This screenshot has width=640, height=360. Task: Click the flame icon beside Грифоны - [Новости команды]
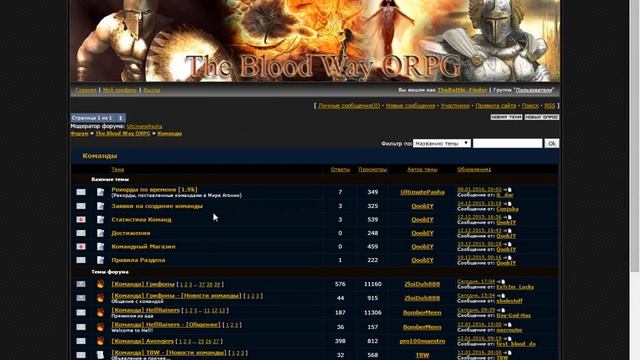[x=100, y=298]
